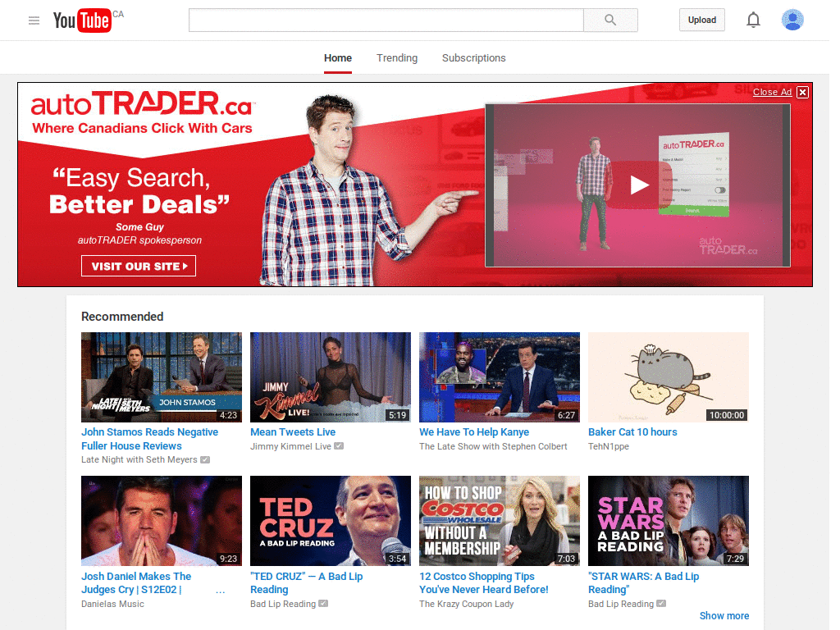Viewport: 840px width, 630px height.
Task: Open the account avatar menu
Action: point(792,21)
